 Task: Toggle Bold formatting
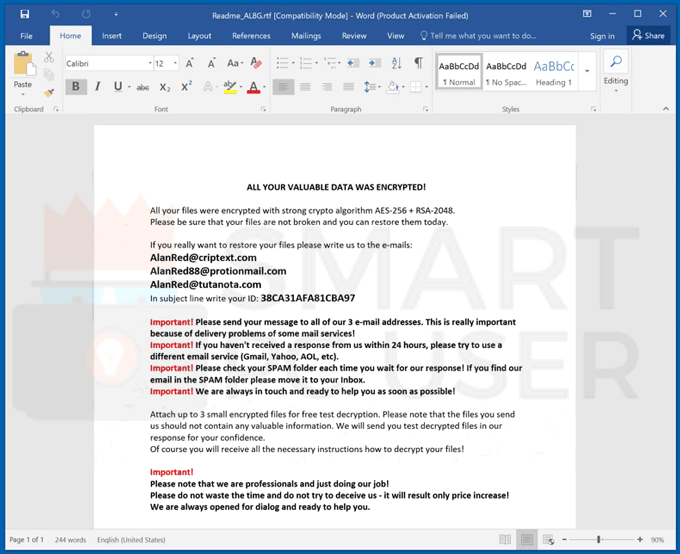pos(76,86)
